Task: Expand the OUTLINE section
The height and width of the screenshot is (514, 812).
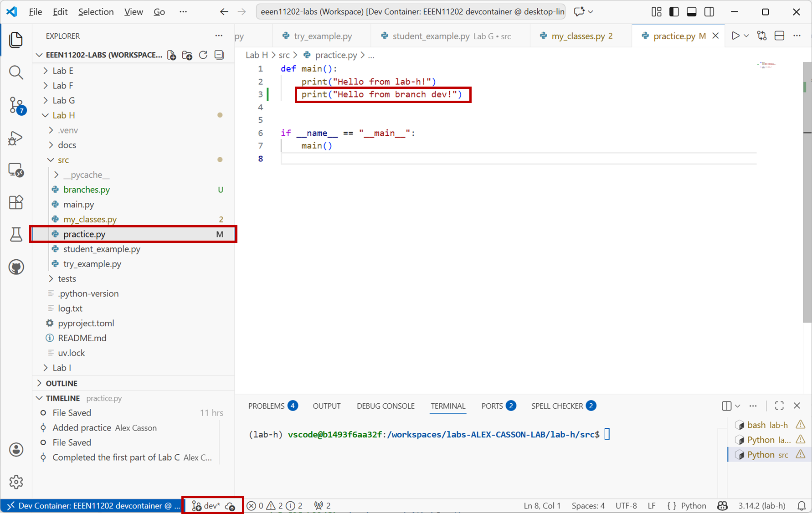Action: pyautogui.click(x=62, y=383)
